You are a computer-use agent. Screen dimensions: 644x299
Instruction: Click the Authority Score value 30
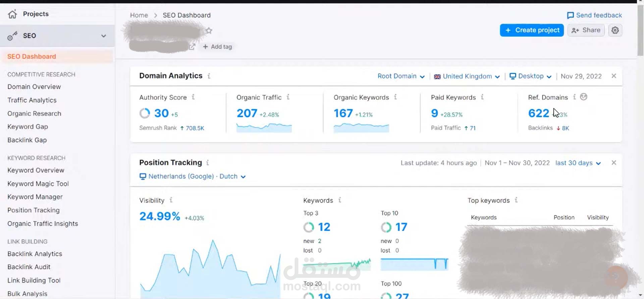161,113
